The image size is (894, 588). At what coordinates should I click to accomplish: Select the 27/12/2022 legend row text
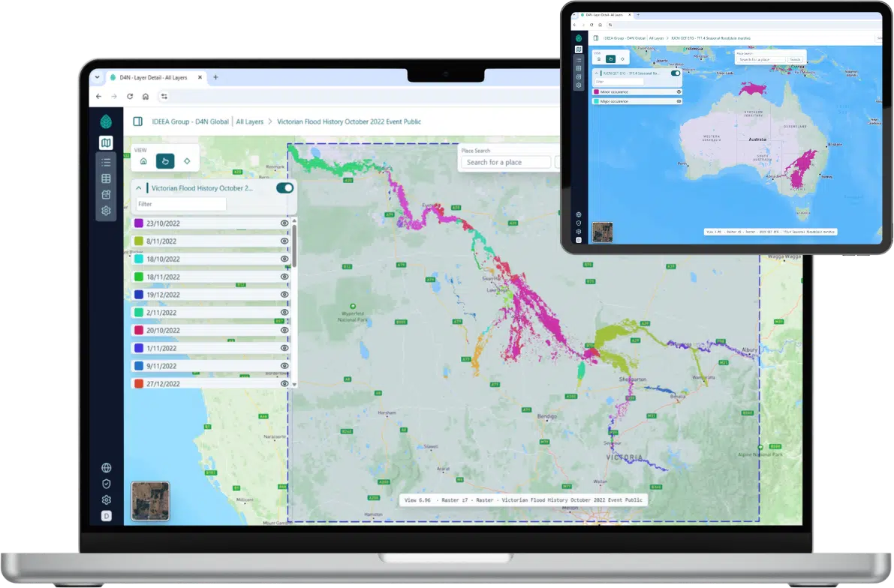point(163,384)
